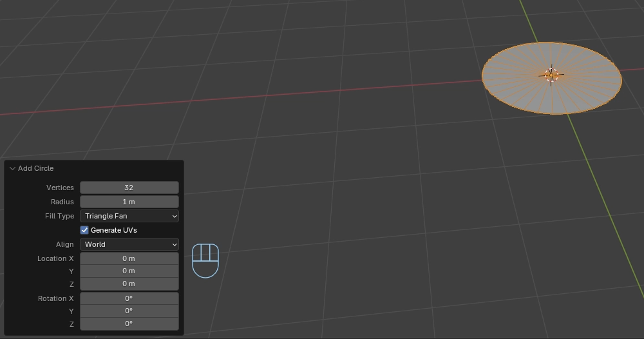Uncheck the Generate UVs checkbox
The image size is (644, 339).
click(84, 230)
